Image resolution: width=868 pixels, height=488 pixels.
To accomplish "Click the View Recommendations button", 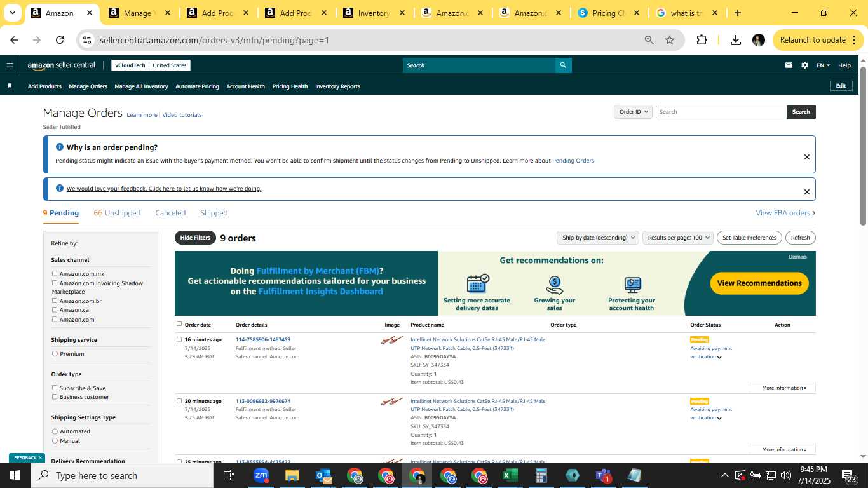I will (759, 283).
